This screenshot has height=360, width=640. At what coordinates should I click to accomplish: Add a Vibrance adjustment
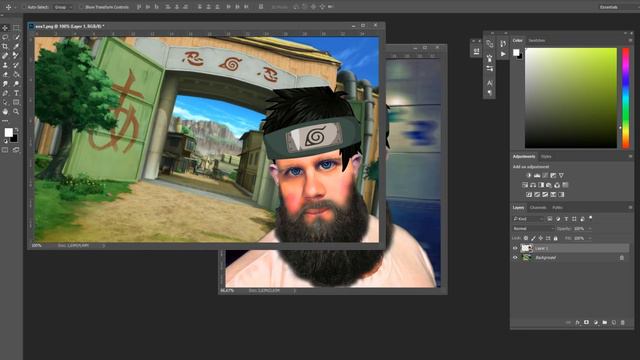point(561,175)
